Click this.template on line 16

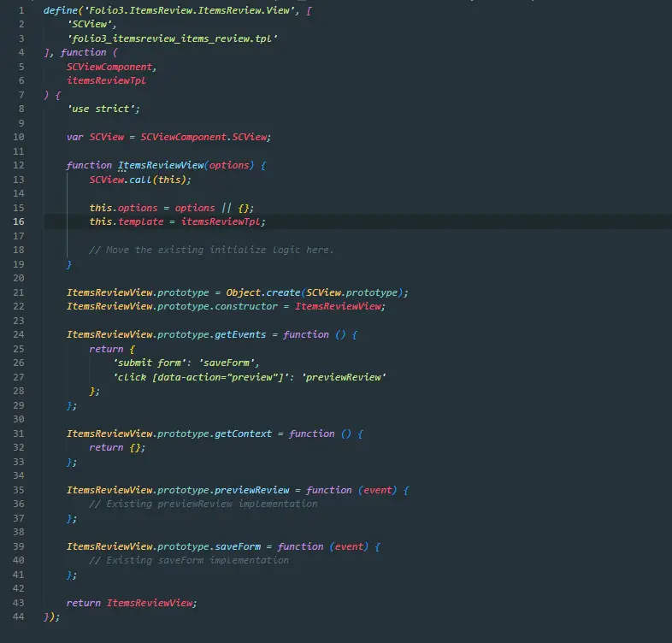(127, 221)
